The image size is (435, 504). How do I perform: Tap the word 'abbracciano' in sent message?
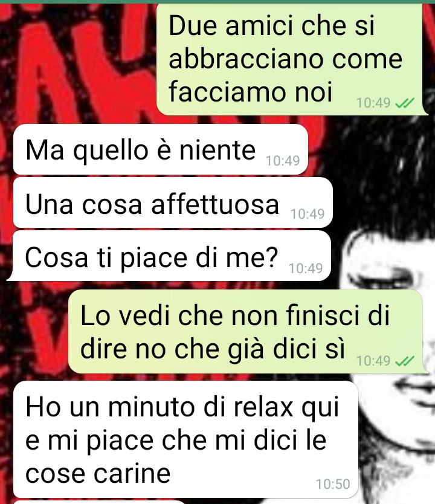coord(246,59)
